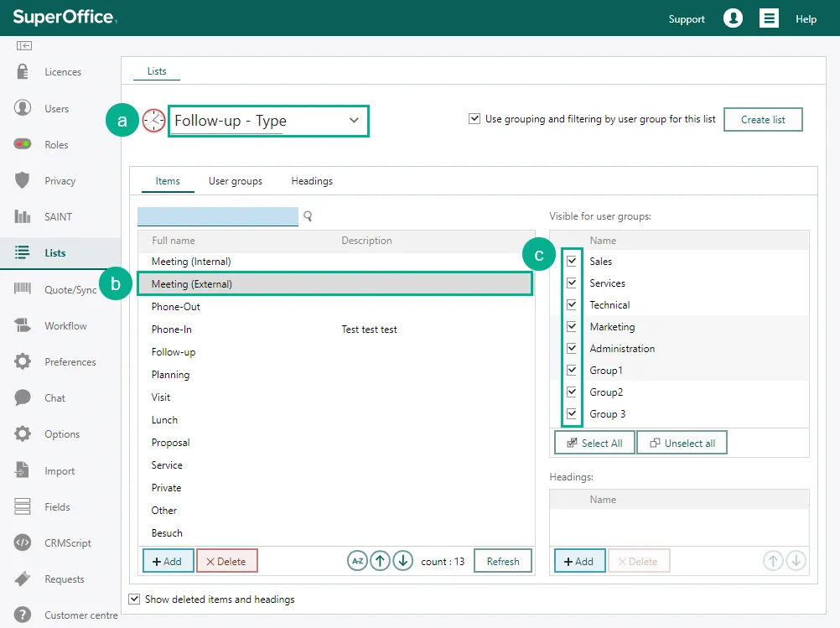The image size is (840, 628).
Task: Click the Unselect all button
Action: [x=682, y=443]
